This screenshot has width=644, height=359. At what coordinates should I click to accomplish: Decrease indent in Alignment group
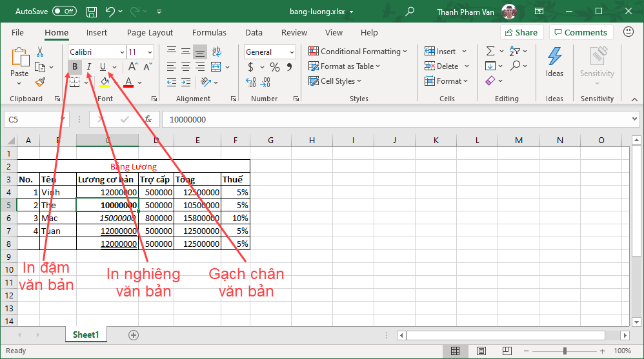[172, 82]
